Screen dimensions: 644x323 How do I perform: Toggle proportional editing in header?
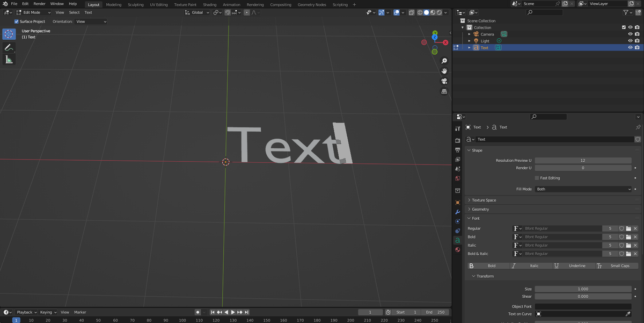[247, 12]
